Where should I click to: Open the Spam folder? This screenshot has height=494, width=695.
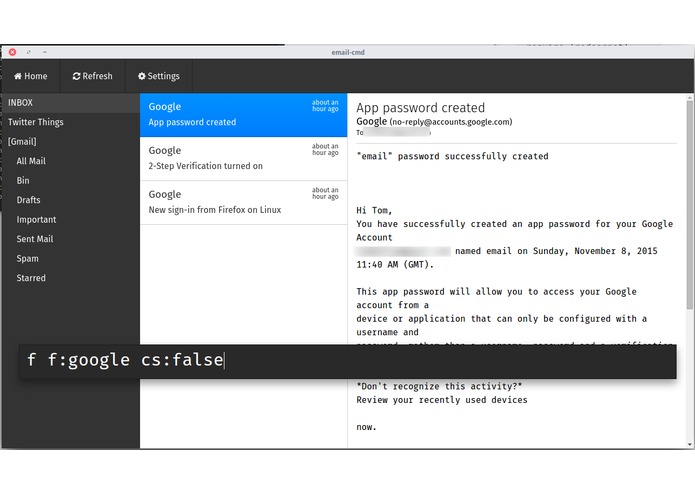(x=71, y=259)
